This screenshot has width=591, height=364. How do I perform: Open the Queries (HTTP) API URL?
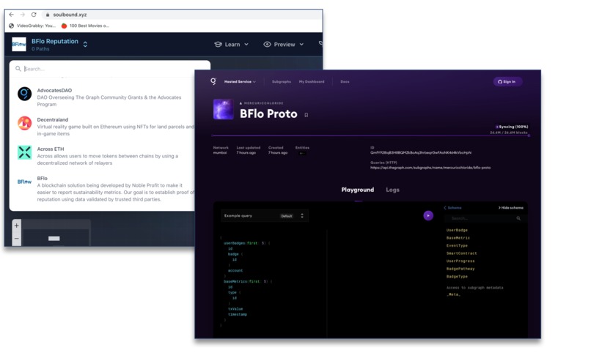click(x=430, y=168)
